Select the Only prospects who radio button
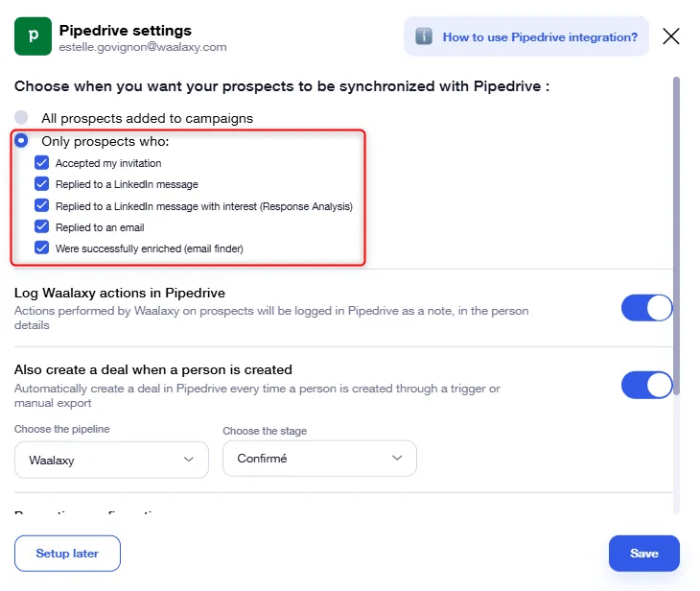The height and width of the screenshot is (591, 700). point(21,141)
